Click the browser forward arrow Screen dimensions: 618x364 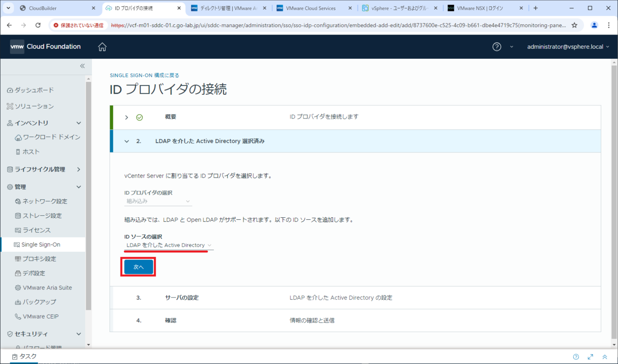(24, 25)
